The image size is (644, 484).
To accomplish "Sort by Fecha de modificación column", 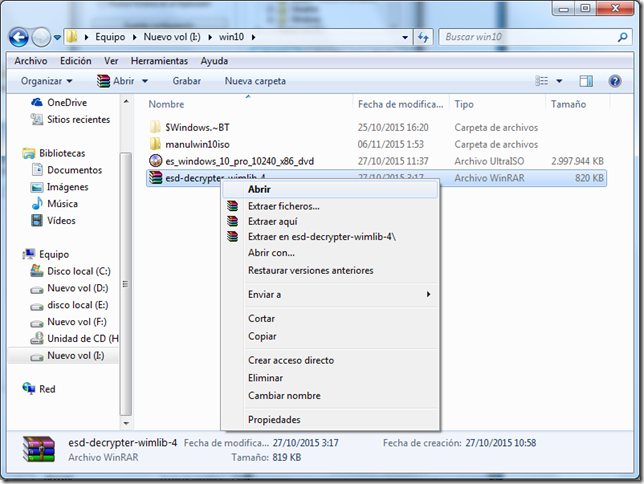I will coord(400,104).
